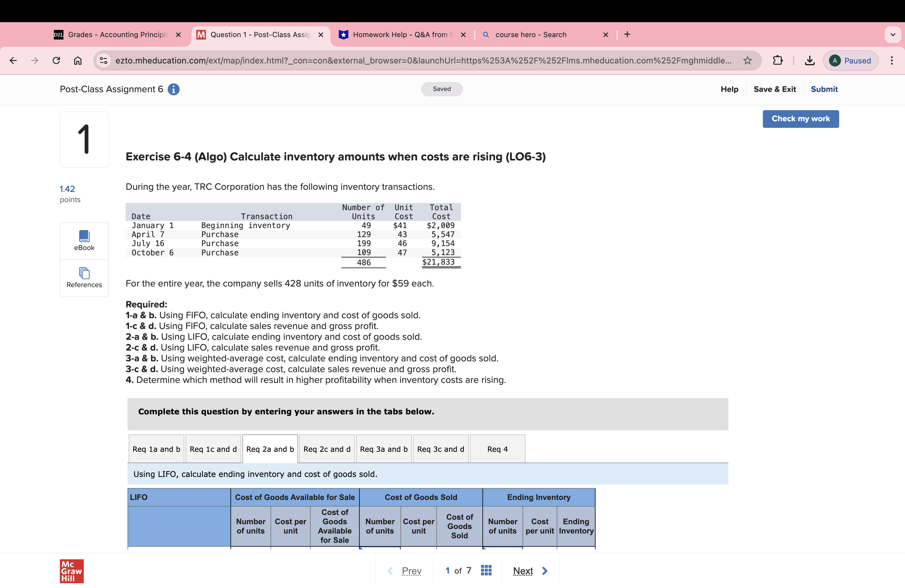
Task: Open the browser Downloads icon
Action: pyautogui.click(x=809, y=60)
